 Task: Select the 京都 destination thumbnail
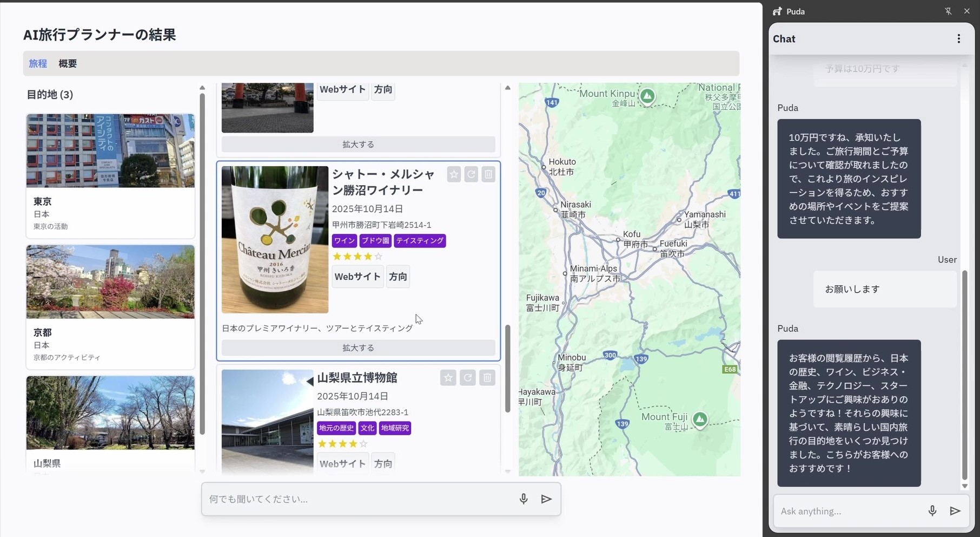coord(110,282)
